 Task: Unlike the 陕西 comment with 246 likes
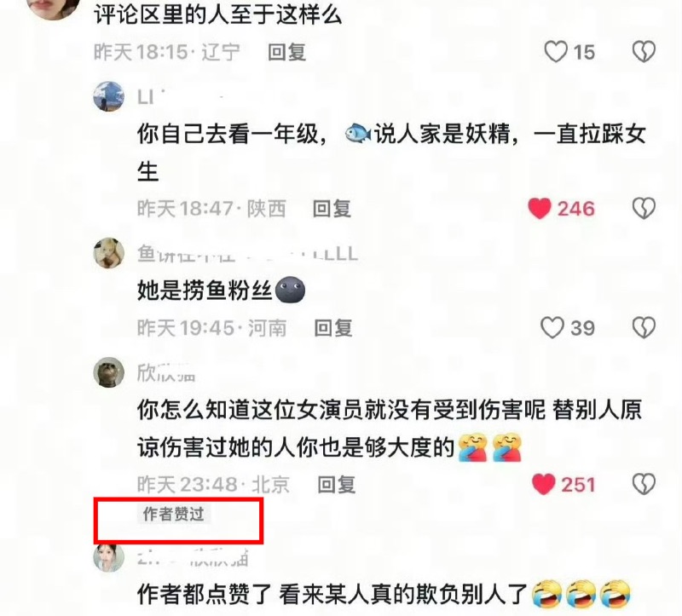(x=540, y=209)
